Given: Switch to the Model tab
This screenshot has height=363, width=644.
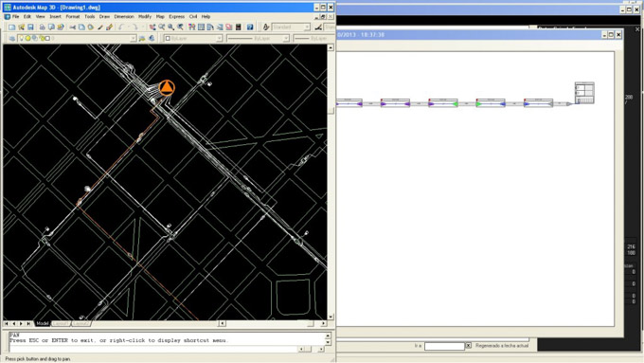Looking at the screenshot, I should (x=43, y=323).
